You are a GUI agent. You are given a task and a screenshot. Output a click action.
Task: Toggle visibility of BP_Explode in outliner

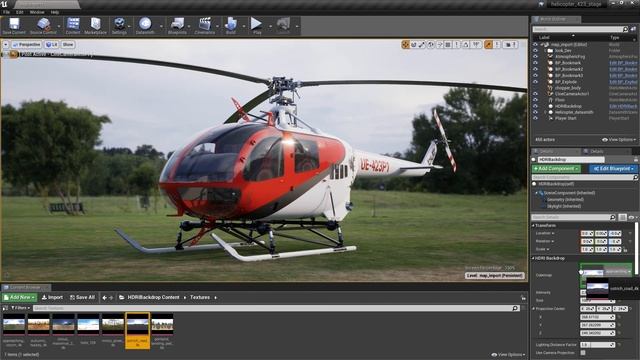[x=535, y=82]
